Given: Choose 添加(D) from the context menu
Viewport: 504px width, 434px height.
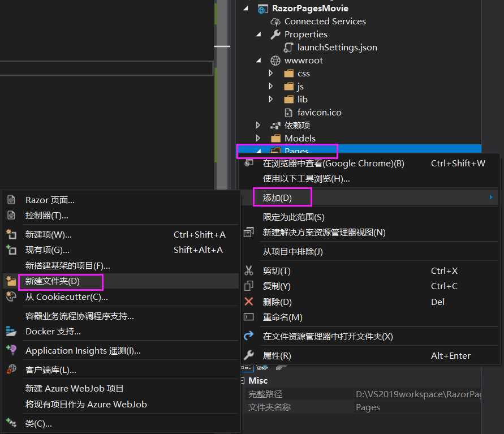Looking at the screenshot, I should pyautogui.click(x=369, y=197).
